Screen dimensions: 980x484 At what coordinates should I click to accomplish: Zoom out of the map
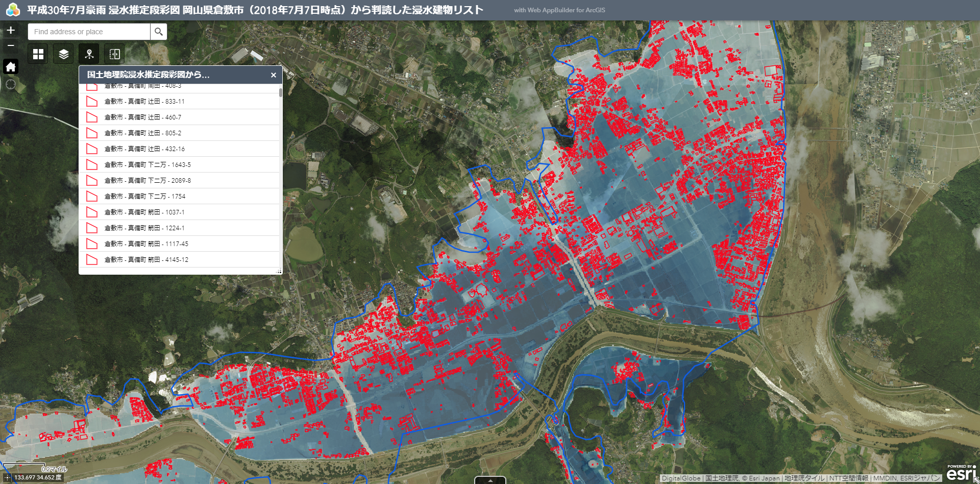[11, 45]
